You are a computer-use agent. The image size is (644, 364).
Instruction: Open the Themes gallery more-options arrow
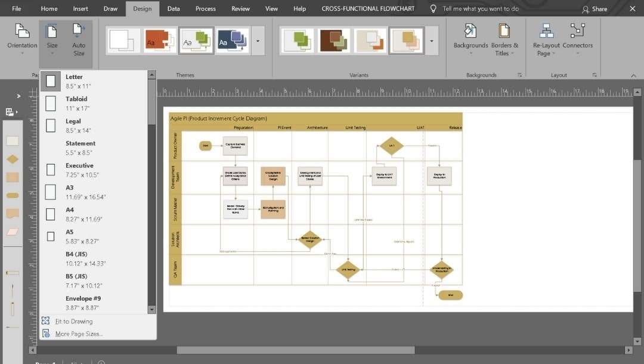click(x=258, y=41)
